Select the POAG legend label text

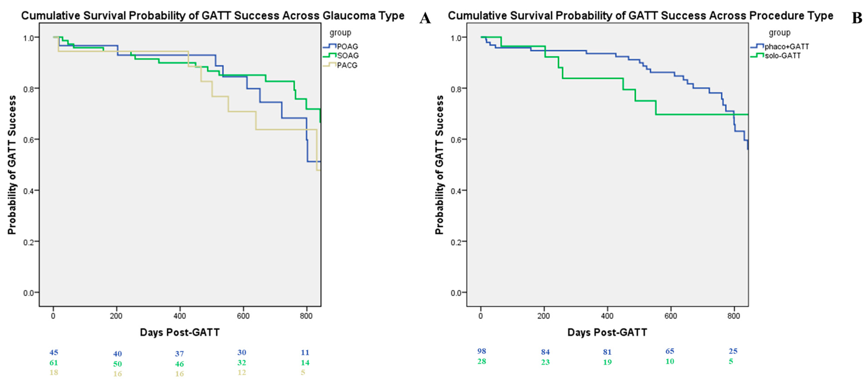click(348, 47)
